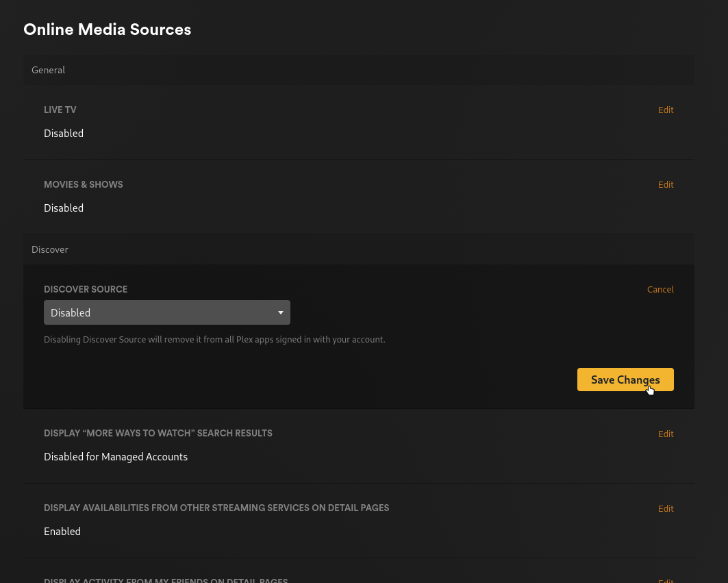Edit More Ways to Watch search results setting

click(665, 434)
